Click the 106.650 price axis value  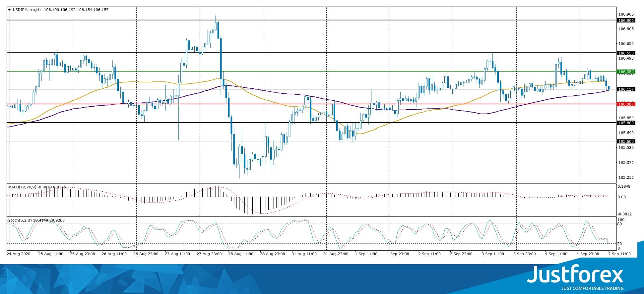click(626, 43)
